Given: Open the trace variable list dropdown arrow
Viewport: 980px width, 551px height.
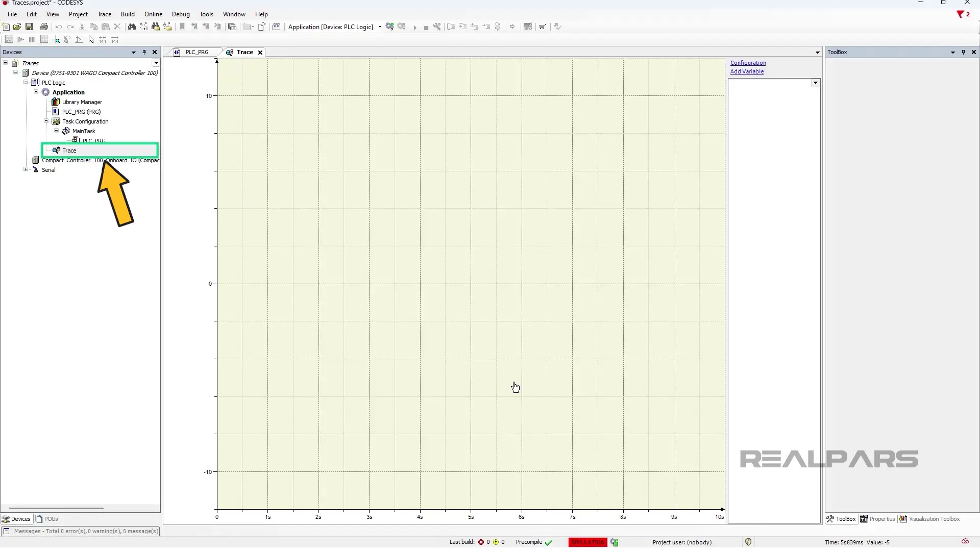Looking at the screenshot, I should [816, 83].
